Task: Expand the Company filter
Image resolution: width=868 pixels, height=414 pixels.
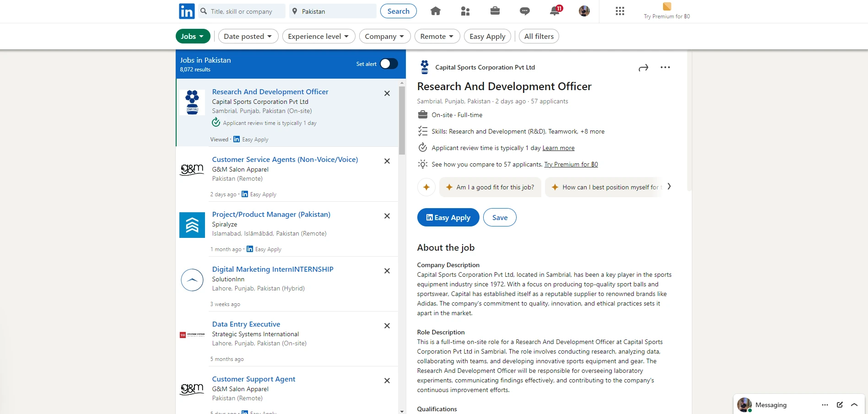Action: (x=385, y=36)
